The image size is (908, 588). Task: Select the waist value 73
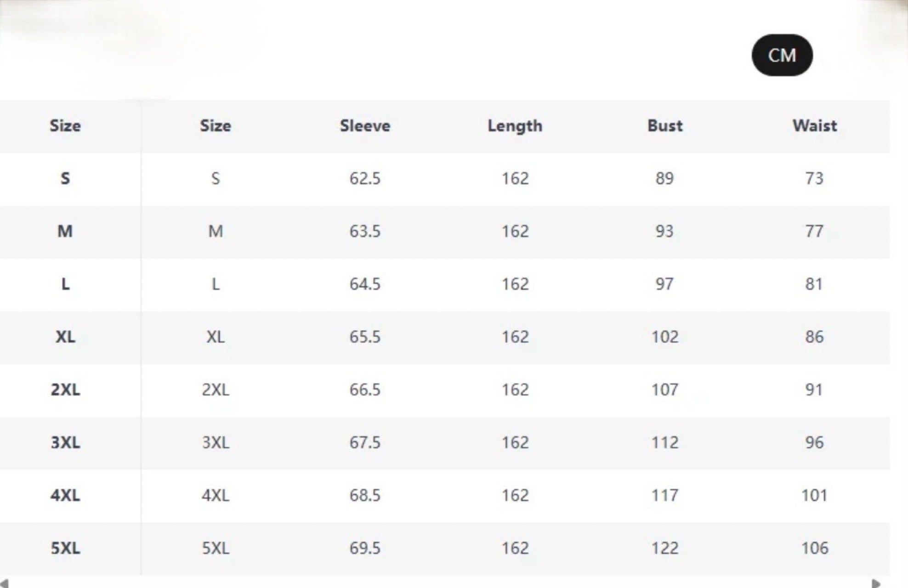click(814, 178)
